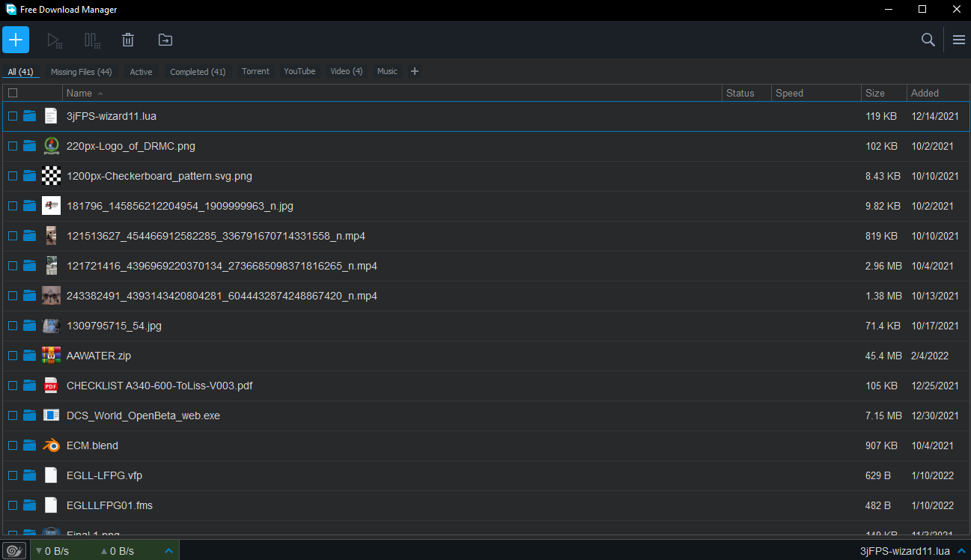The width and height of the screenshot is (971, 560).
Task: Switch to the Torrent tab
Action: 255,71
